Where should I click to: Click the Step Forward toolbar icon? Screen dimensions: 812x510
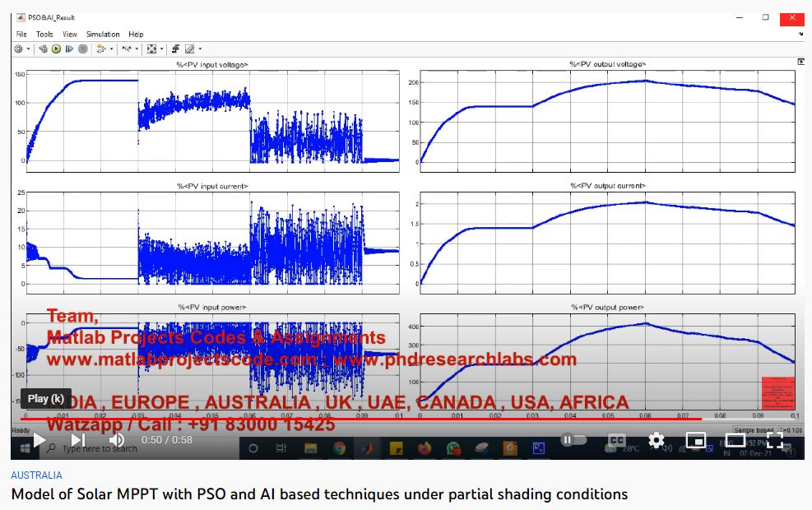70,49
